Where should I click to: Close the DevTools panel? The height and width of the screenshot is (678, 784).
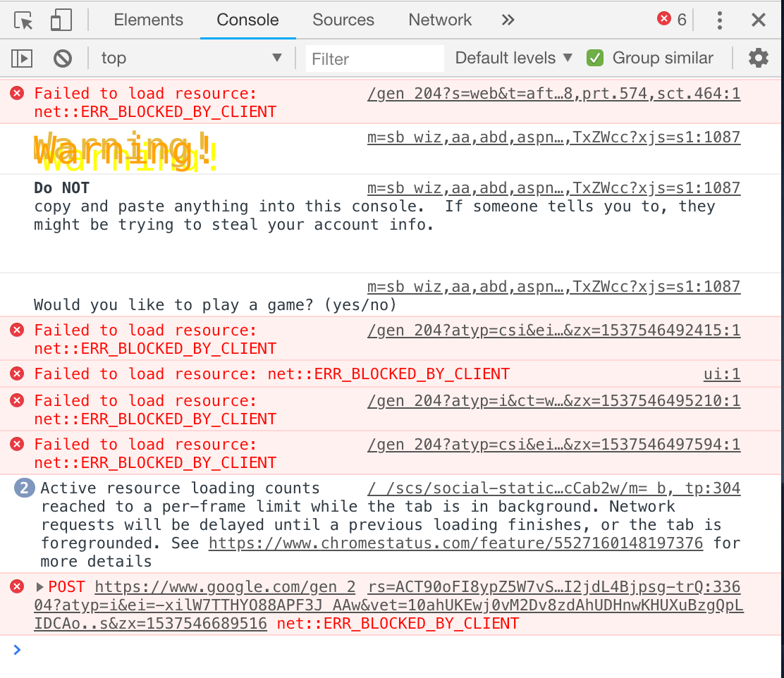pos(759,20)
